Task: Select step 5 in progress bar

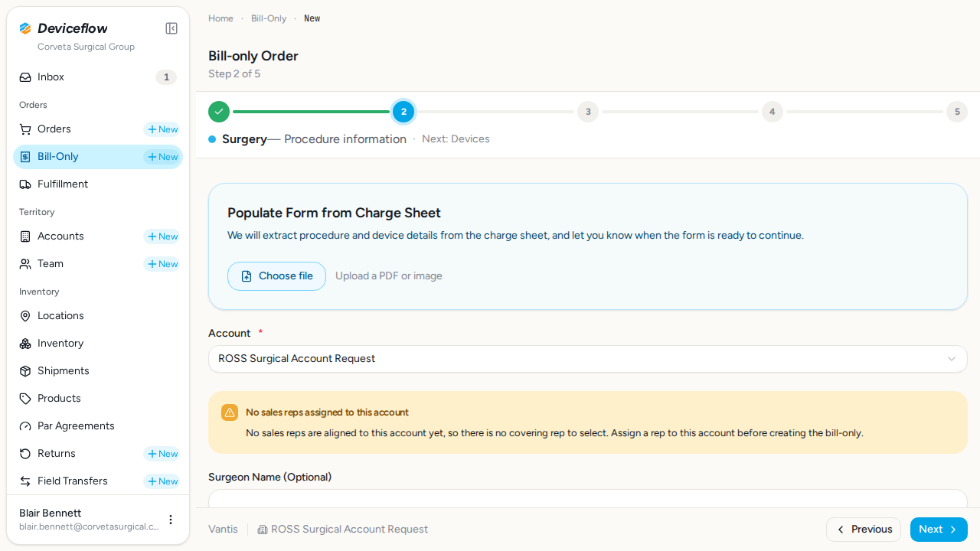Action: (957, 112)
